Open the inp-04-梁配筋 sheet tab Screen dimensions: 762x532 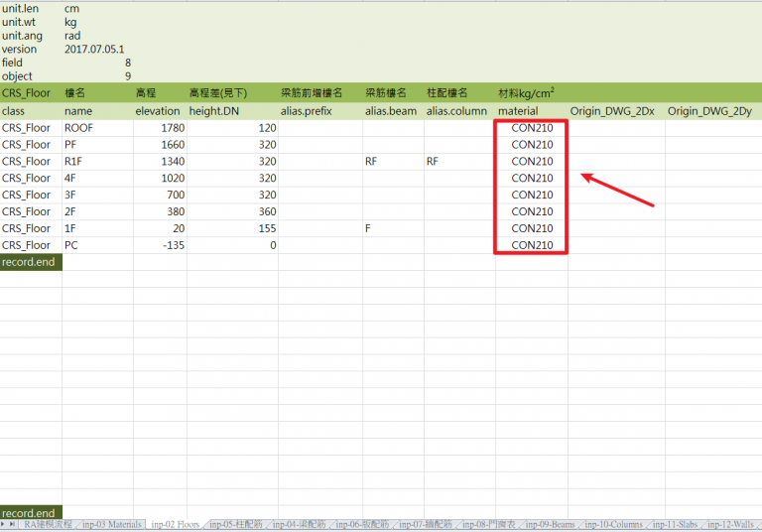pos(298,524)
